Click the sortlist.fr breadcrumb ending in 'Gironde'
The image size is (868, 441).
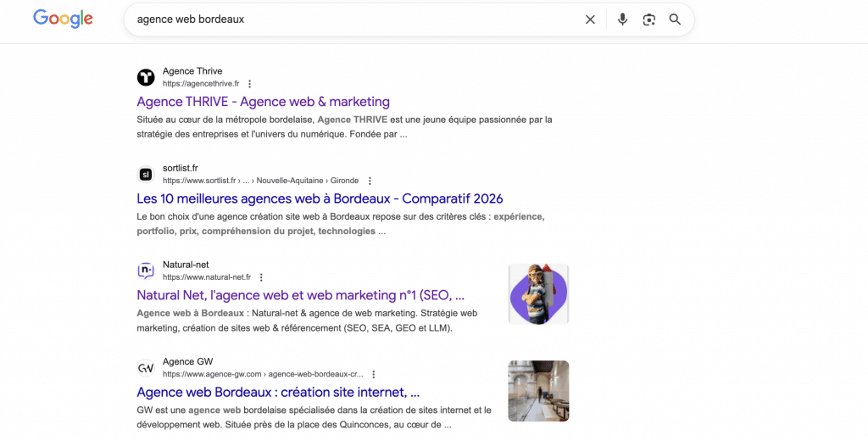261,181
